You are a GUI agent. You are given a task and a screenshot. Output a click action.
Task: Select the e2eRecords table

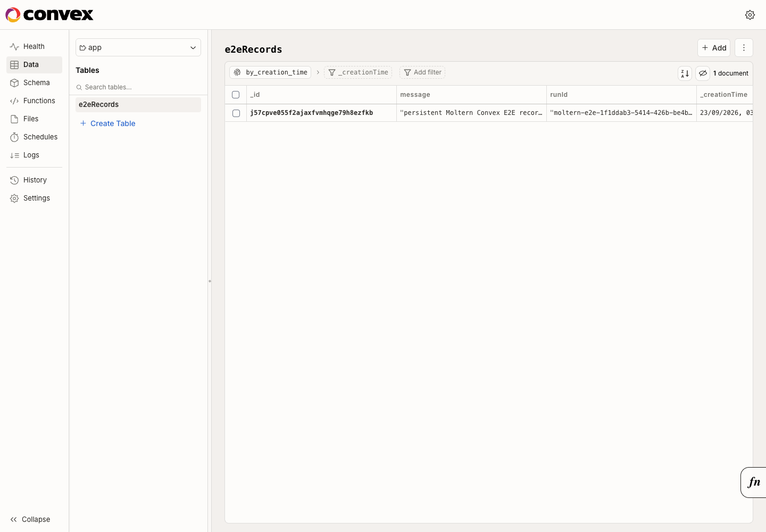pos(138,105)
